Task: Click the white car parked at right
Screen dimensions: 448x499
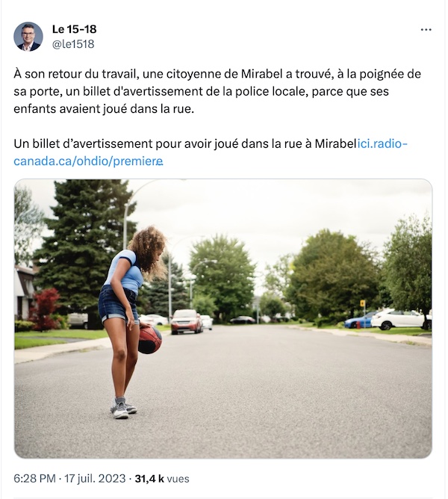Action: pyautogui.click(x=400, y=319)
